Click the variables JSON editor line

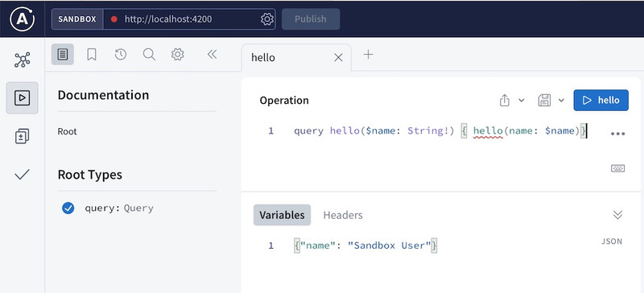click(366, 246)
